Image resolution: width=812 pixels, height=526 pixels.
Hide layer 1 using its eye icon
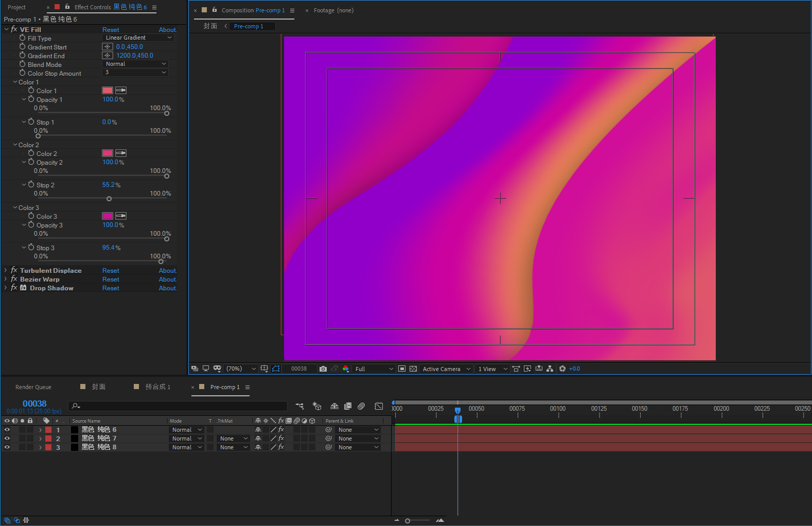(7, 430)
